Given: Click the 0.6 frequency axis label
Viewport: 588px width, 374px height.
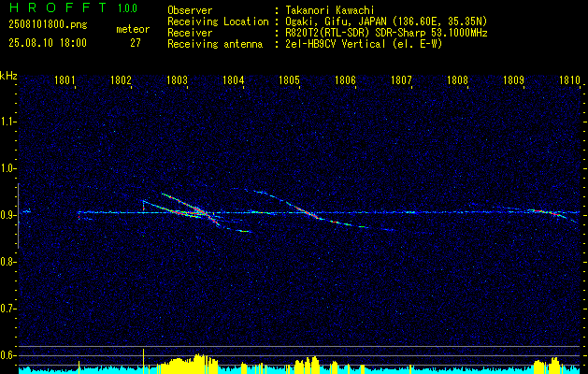Looking at the screenshot, I should click(x=7, y=355).
